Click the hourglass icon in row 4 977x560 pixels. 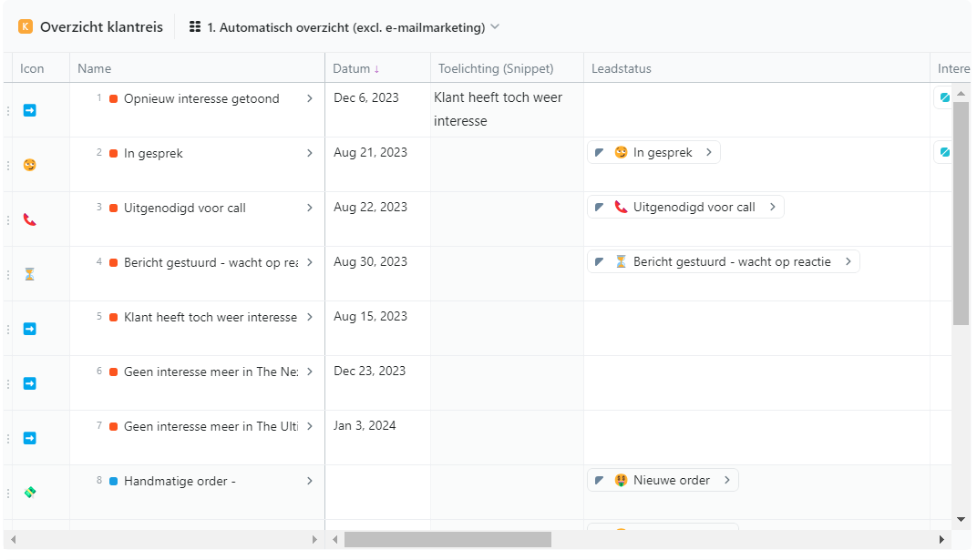tap(29, 274)
